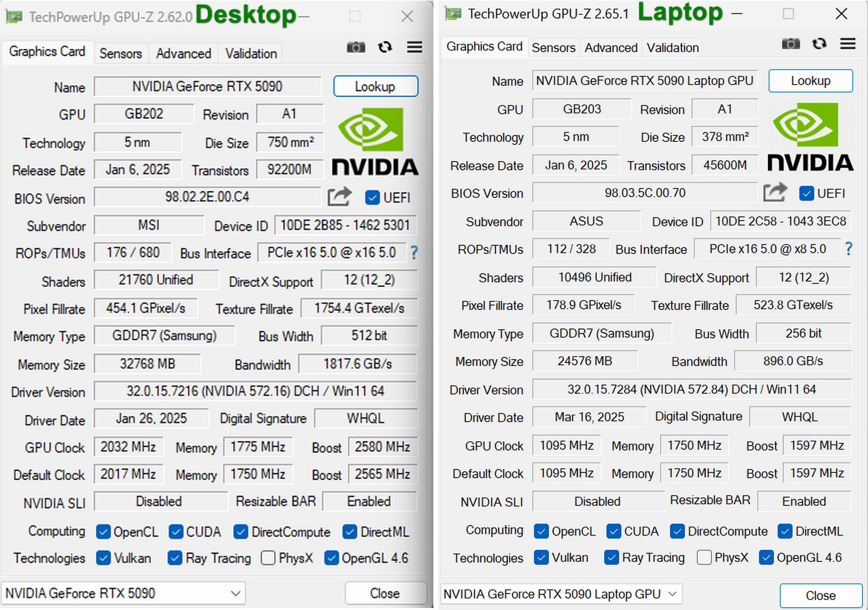868x610 pixels.
Task: Click Driver Version field showing 572.16
Action: tap(255, 391)
